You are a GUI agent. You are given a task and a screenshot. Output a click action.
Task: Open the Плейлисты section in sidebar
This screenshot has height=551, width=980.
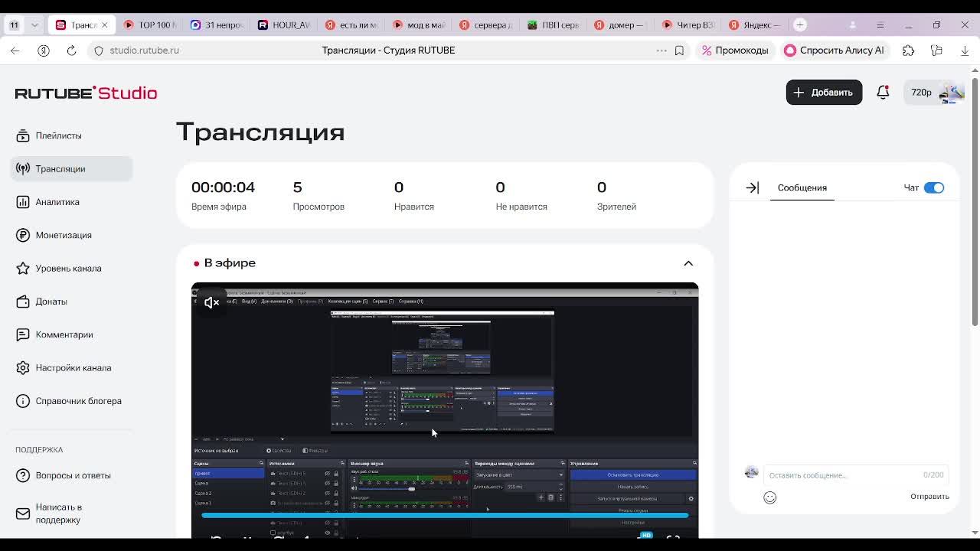[x=49, y=135]
